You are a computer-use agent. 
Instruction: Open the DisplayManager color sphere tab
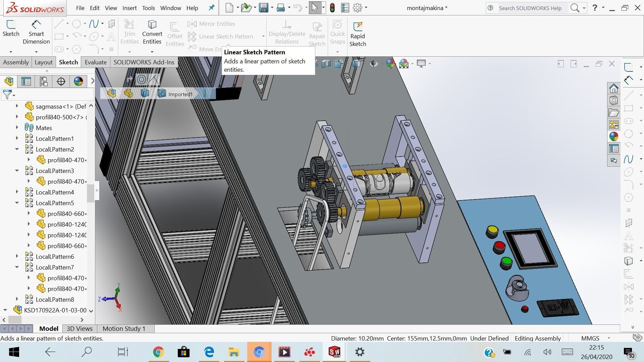[78, 81]
